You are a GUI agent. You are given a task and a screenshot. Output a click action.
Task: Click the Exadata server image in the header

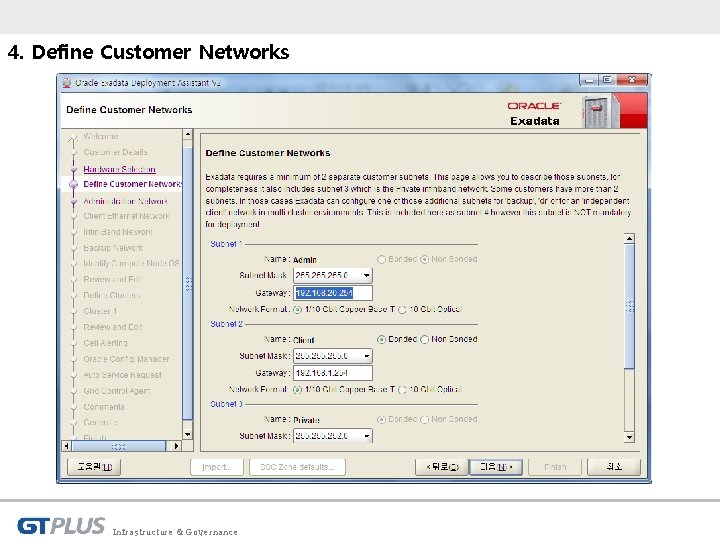pos(599,112)
